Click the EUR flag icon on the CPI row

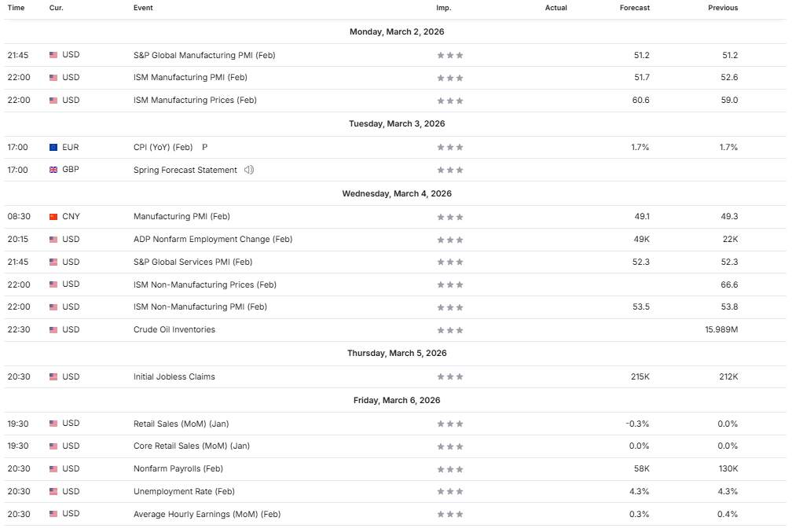pyautogui.click(x=53, y=147)
